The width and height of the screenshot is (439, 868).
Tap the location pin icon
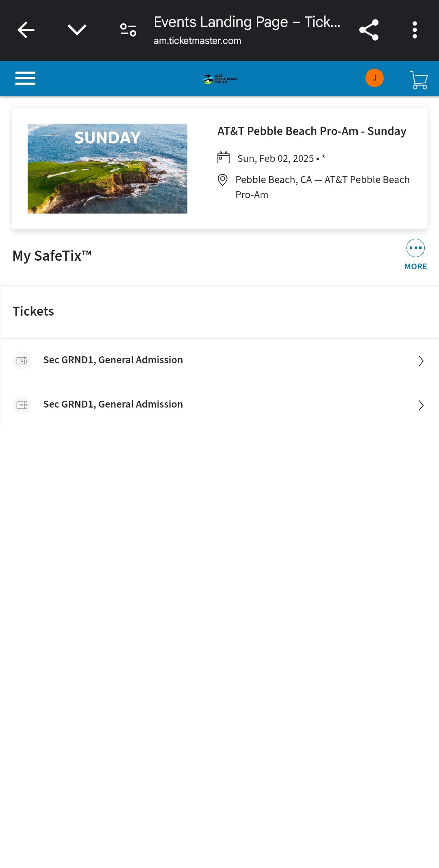[223, 180]
